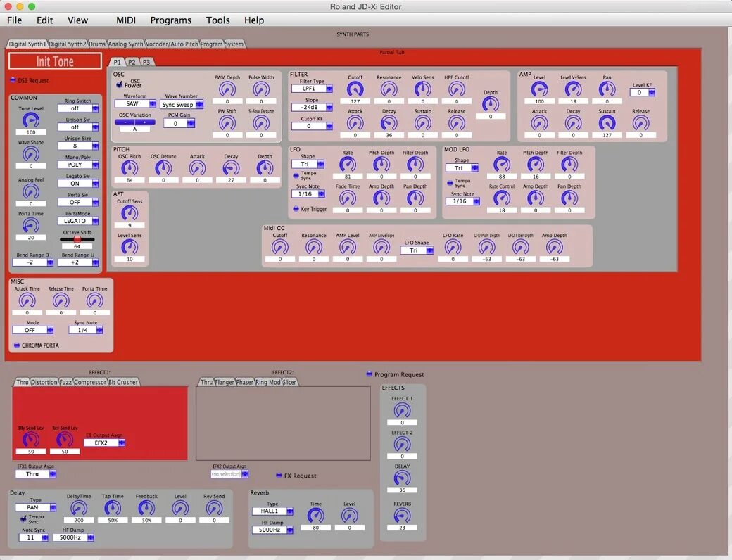Click the AFT Cutoff Sens knob
732x560 pixels.
click(130, 213)
